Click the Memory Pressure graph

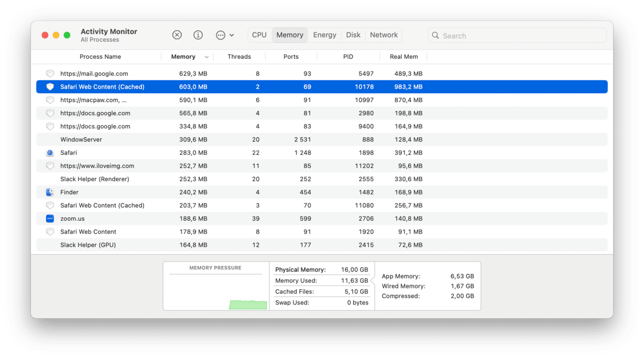tap(215, 291)
